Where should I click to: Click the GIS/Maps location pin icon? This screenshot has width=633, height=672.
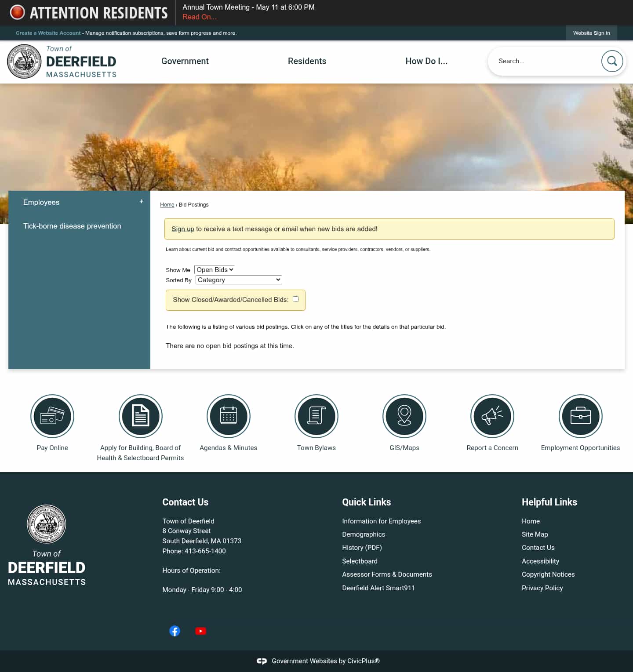(404, 416)
